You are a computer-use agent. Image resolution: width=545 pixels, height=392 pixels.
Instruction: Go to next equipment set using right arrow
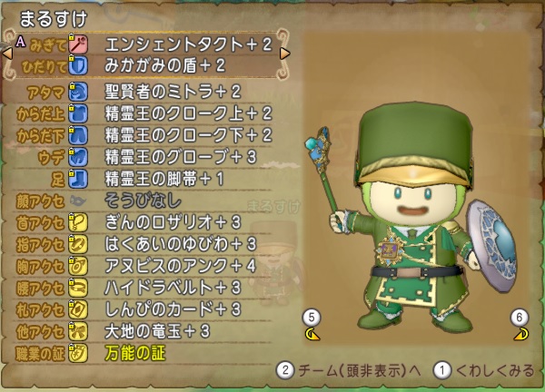(284, 54)
